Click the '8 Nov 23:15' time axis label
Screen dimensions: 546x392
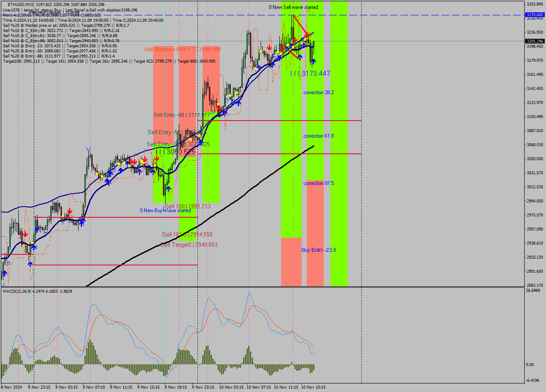40,387
